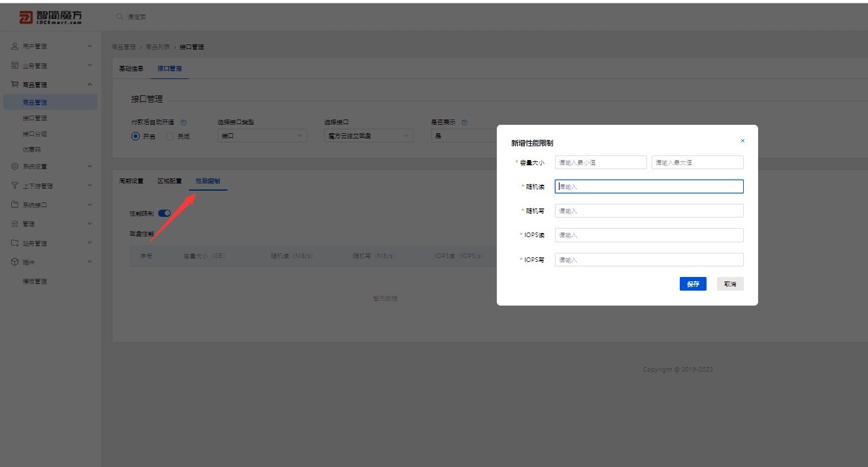Image resolution: width=868 pixels, height=467 pixels.
Task: Click the IOPS写 input field
Action: [x=649, y=259]
